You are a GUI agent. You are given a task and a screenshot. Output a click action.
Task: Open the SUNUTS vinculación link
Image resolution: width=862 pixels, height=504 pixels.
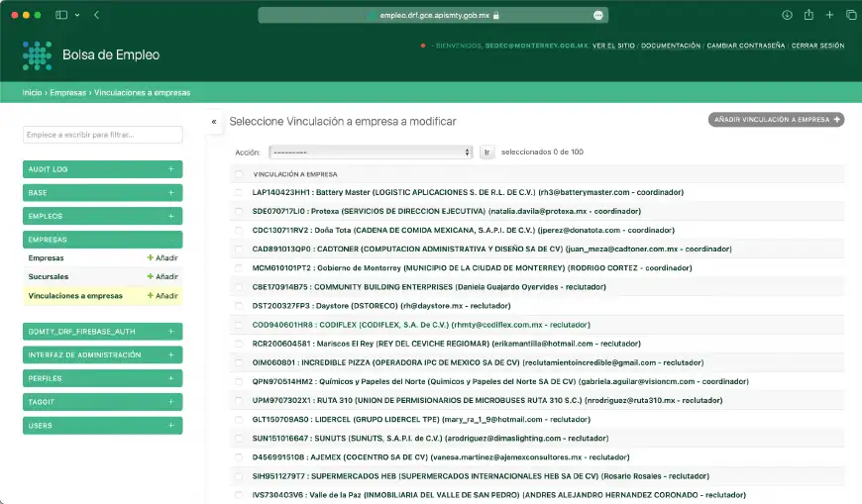pos(430,438)
